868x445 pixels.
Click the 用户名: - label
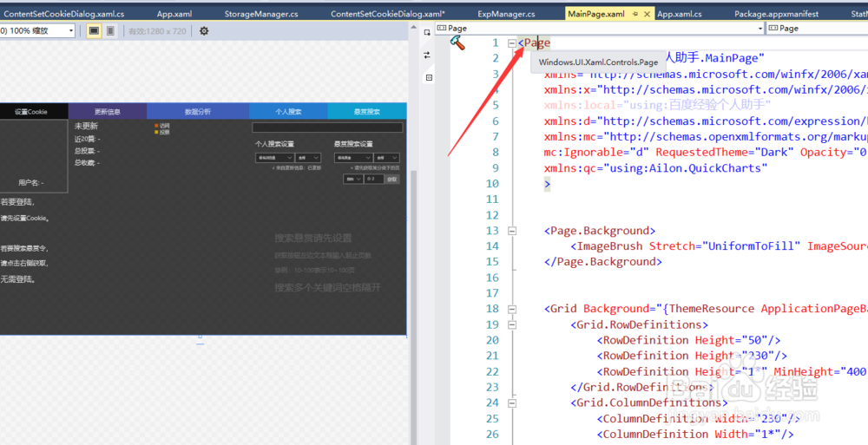[x=31, y=183]
